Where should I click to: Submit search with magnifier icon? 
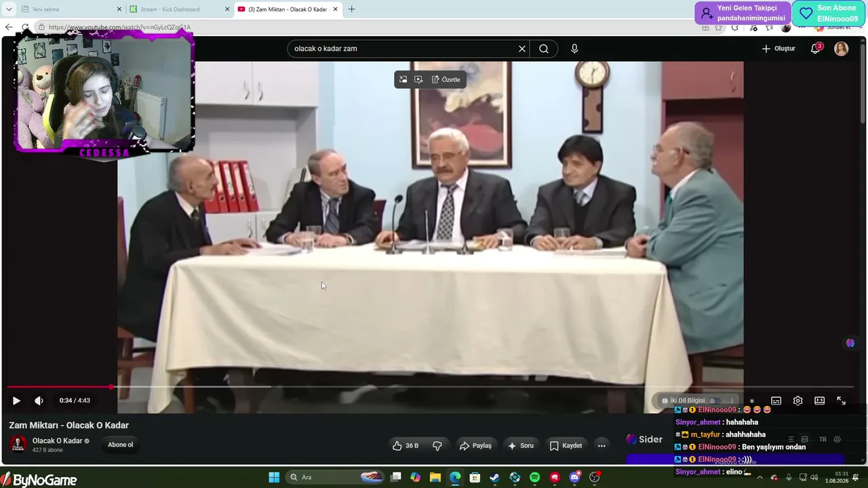[x=544, y=49]
